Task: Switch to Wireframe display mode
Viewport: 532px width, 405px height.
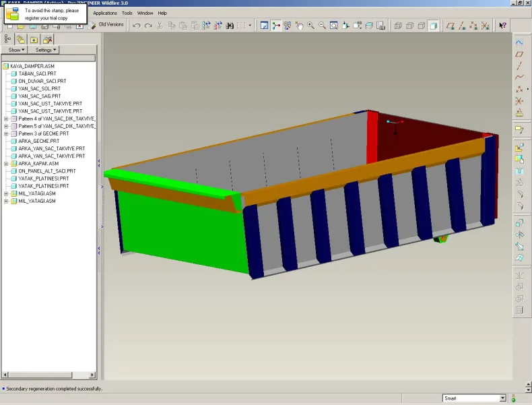Action: 398,26
